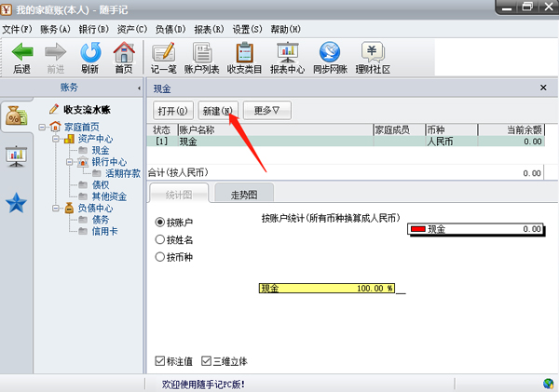The height and width of the screenshot is (392, 559).
Task: Click the folder icon beside 活期存款
Action: pyautogui.click(x=97, y=173)
